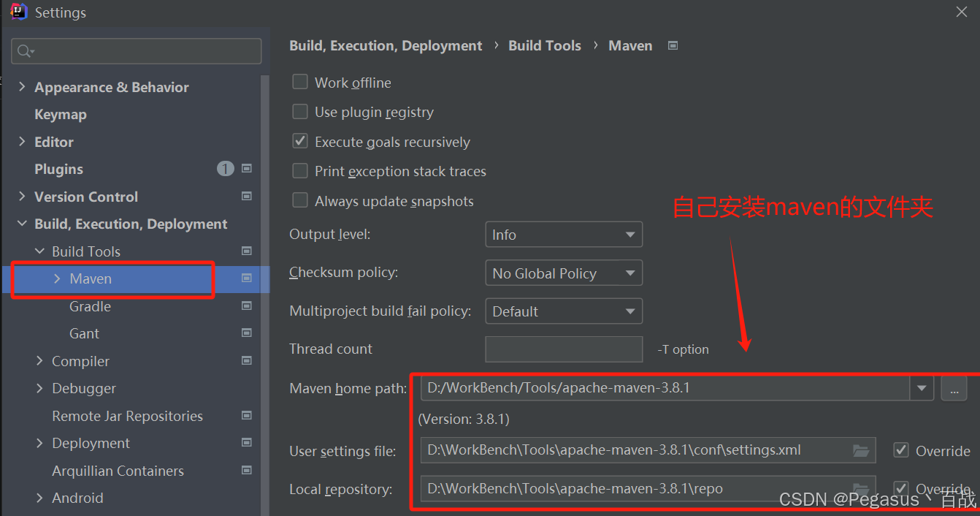Click the Thread count input field
This screenshot has height=516, width=980.
(564, 349)
